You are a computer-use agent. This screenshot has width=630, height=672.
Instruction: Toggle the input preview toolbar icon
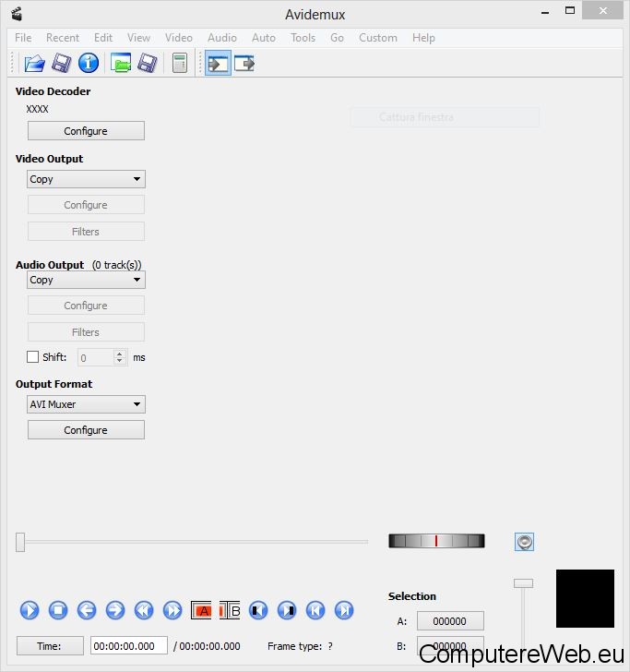coord(218,64)
